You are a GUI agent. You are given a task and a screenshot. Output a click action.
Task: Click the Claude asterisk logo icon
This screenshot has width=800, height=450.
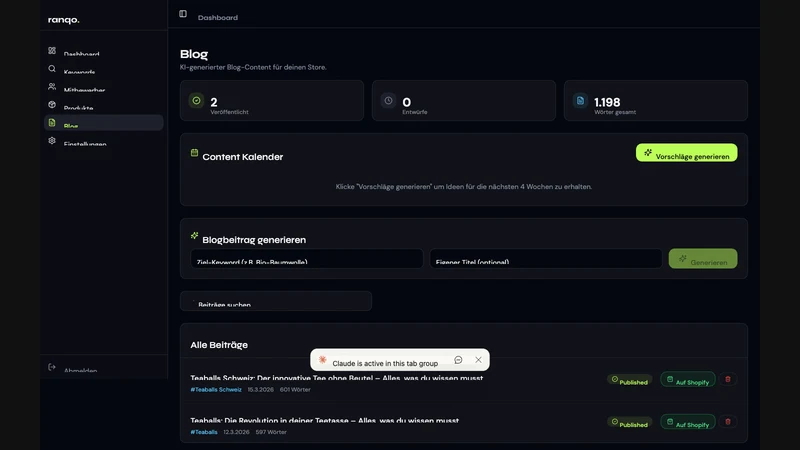pyautogui.click(x=322, y=360)
